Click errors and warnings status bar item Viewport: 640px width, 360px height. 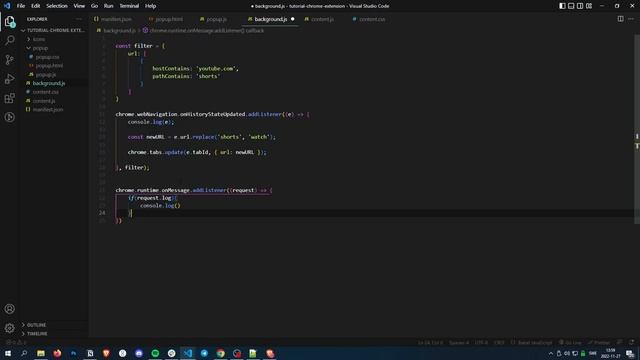[x=16, y=342]
